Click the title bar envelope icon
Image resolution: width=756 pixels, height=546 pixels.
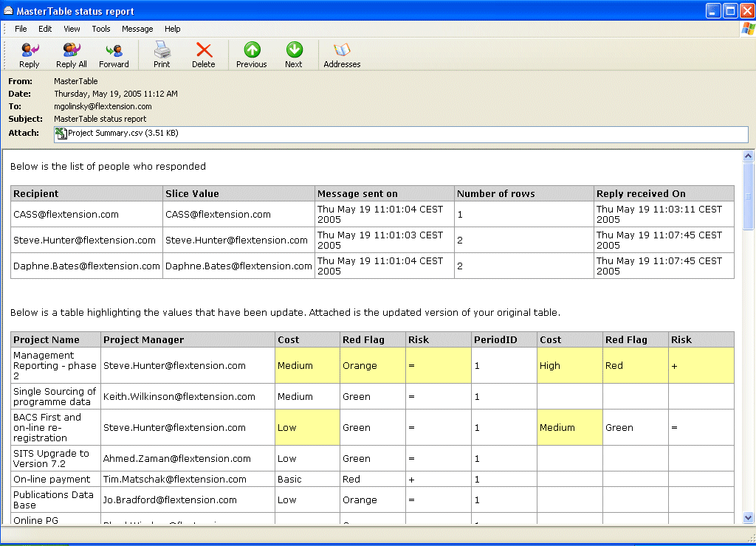pyautogui.click(x=8, y=10)
